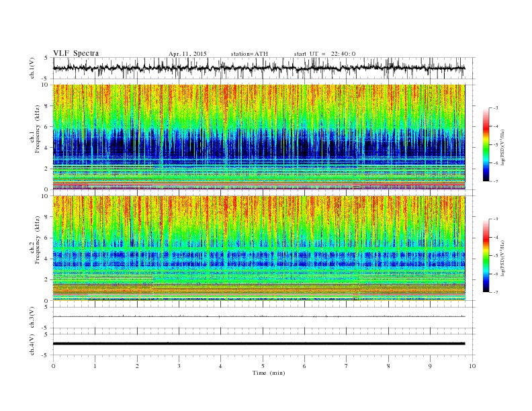Click the ch.1 waveform trace plot
This screenshot has height=411, width=532.
tap(259, 68)
